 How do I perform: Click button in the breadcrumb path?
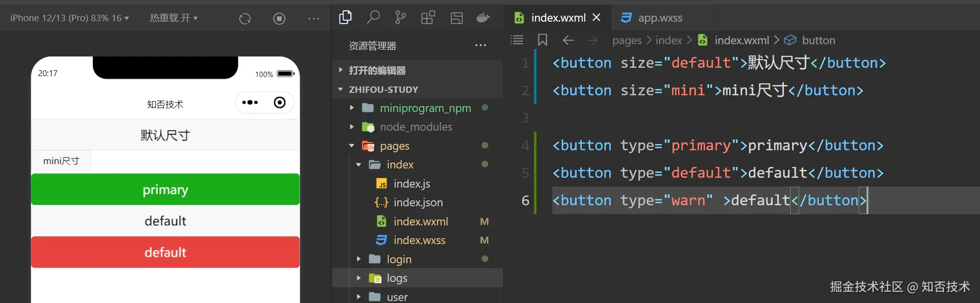[x=818, y=40]
